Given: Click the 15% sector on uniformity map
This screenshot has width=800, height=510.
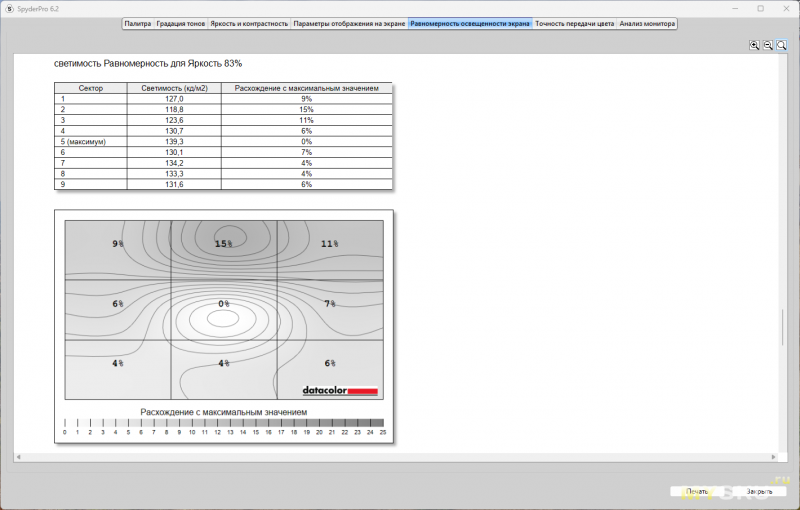Looking at the screenshot, I should pyautogui.click(x=223, y=244).
